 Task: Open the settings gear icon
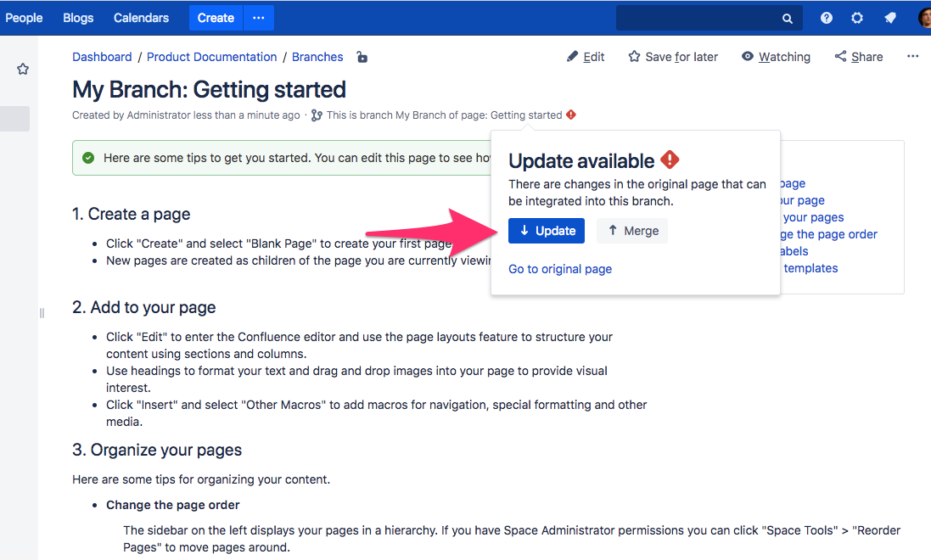coord(857,18)
